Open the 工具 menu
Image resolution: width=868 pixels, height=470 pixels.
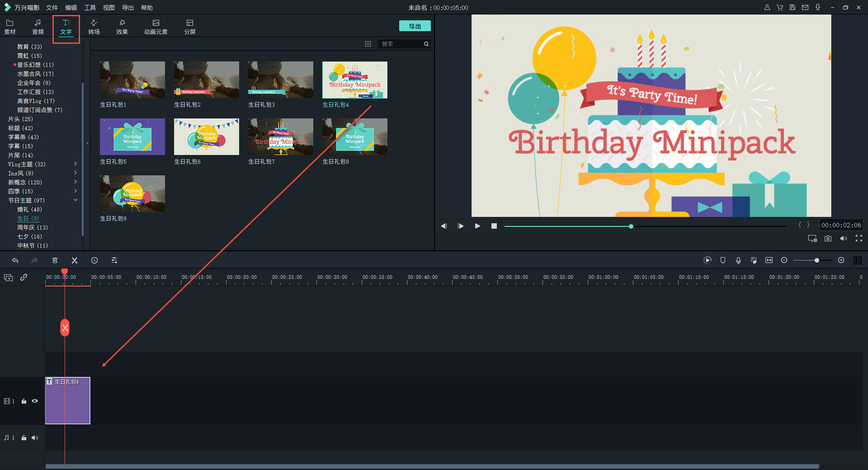tap(90, 8)
